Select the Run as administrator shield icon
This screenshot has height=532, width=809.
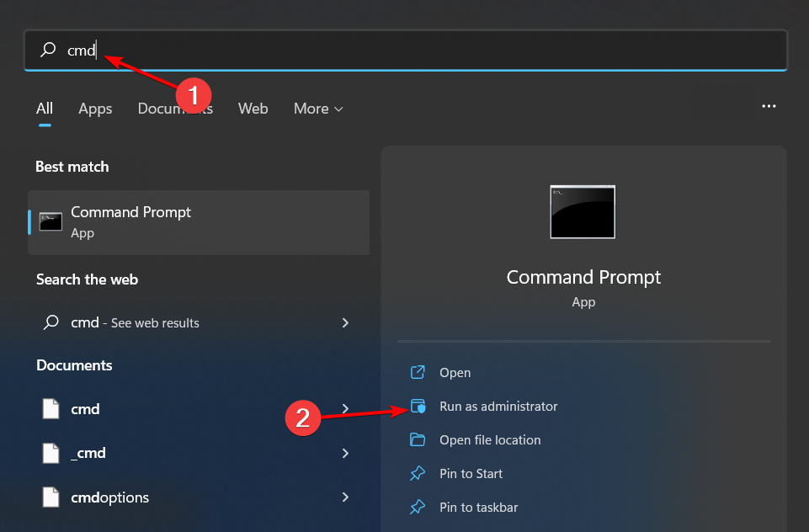tap(418, 406)
